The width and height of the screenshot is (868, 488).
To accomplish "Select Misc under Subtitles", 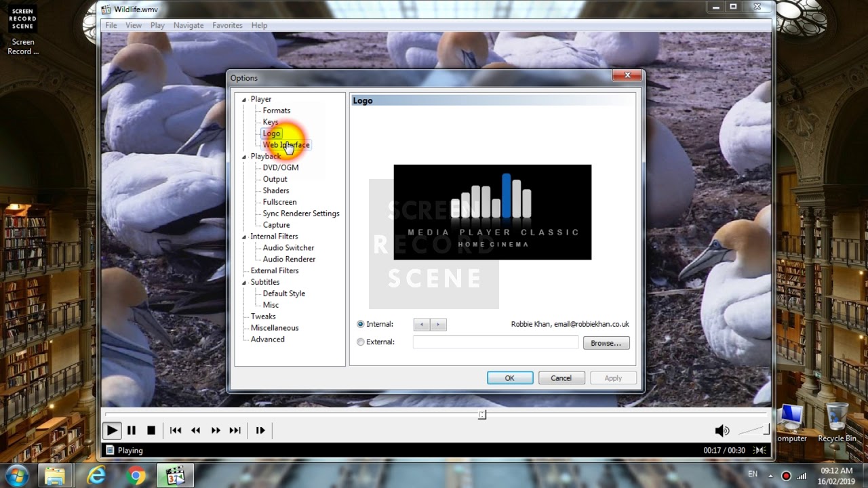I will click(x=271, y=305).
